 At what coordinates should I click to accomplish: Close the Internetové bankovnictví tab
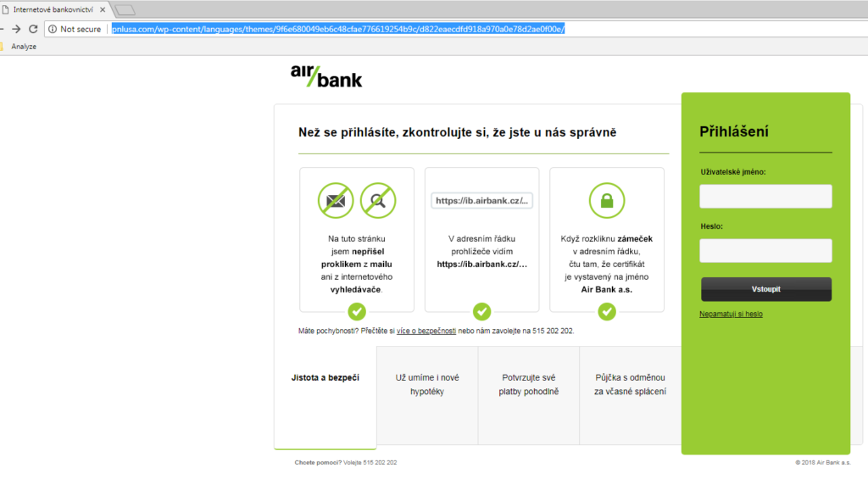pos(103,9)
